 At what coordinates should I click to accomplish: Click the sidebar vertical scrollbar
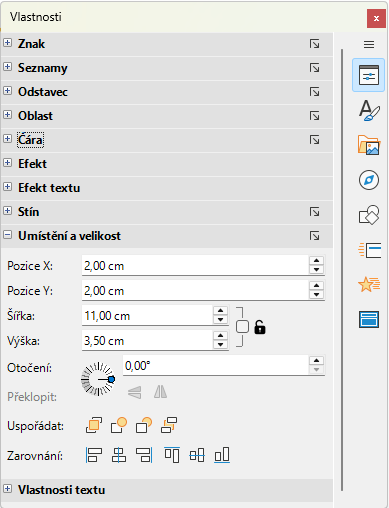[342, 270]
